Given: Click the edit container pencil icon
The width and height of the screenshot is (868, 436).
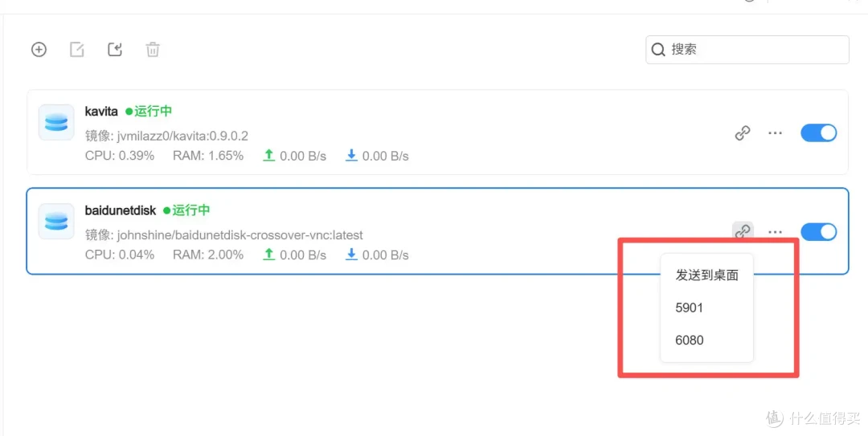Looking at the screenshot, I should coord(77,49).
